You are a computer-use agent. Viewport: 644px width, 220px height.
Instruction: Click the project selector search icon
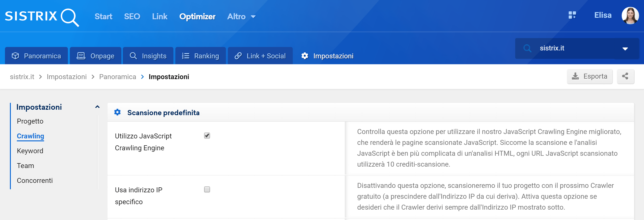527,48
